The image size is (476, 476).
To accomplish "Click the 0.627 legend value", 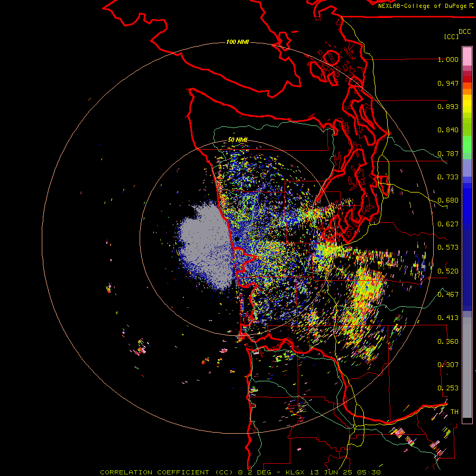I will pyautogui.click(x=448, y=224).
